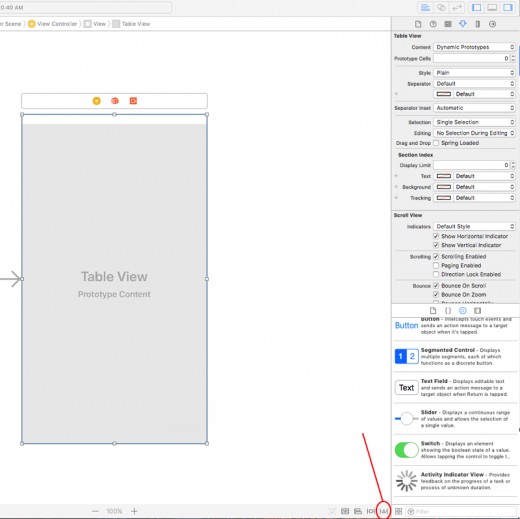Screen dimensions: 520x519
Task: Open the Size inspector ruler icon
Action: 478,24
